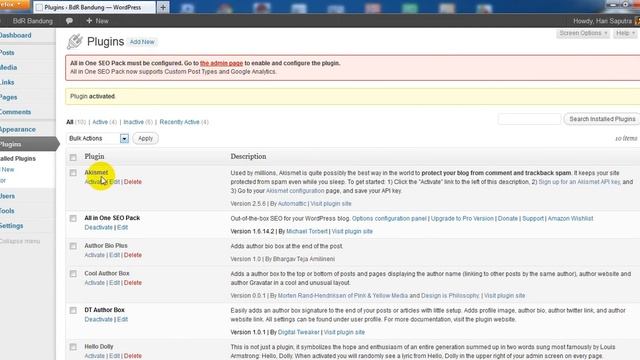Check the Akismet plugin checkbox
The width and height of the screenshot is (640, 360).
(x=73, y=173)
